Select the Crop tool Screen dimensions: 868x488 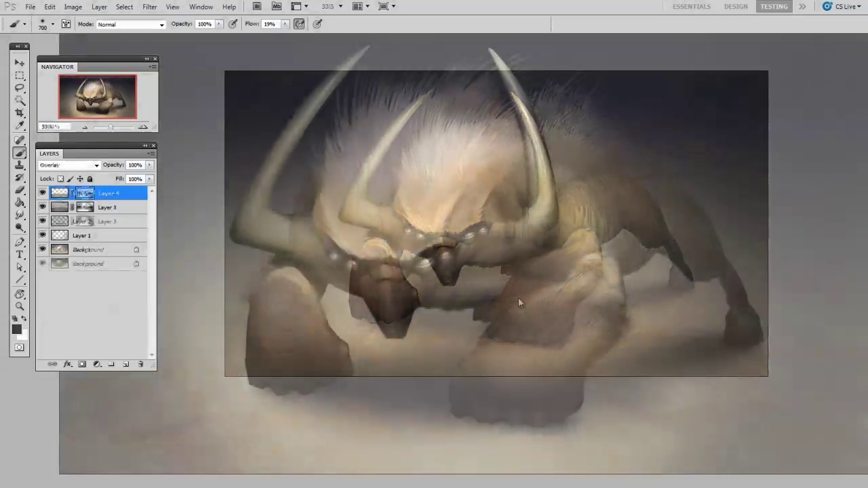point(20,113)
